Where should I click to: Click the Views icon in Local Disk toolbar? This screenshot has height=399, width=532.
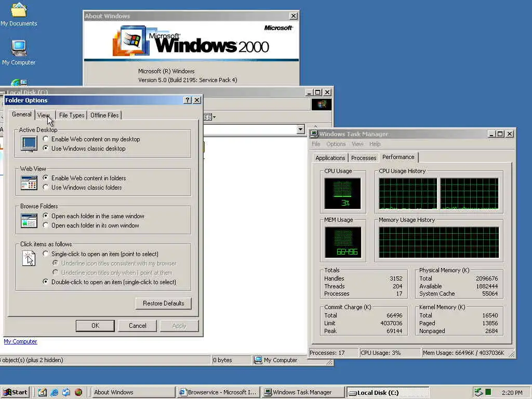208,117
